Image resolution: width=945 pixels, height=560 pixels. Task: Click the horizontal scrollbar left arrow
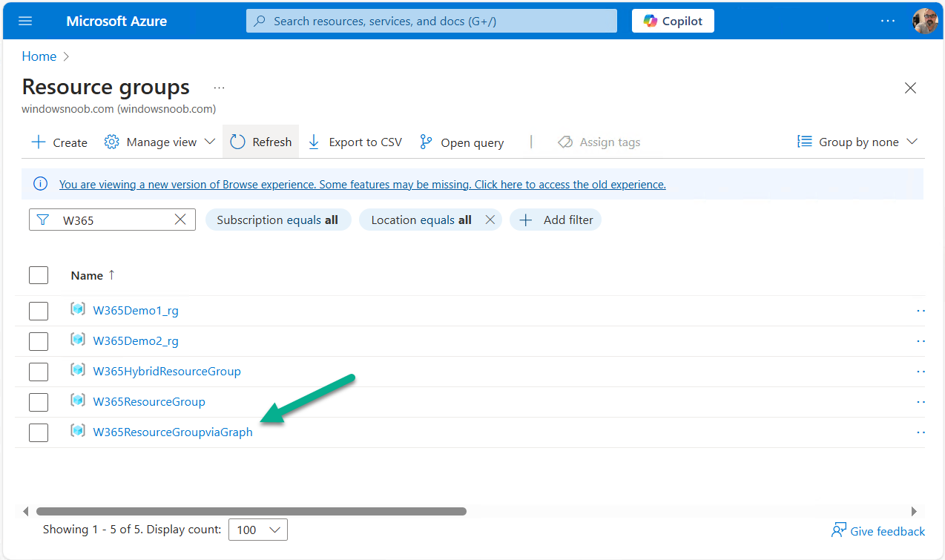tap(26, 511)
